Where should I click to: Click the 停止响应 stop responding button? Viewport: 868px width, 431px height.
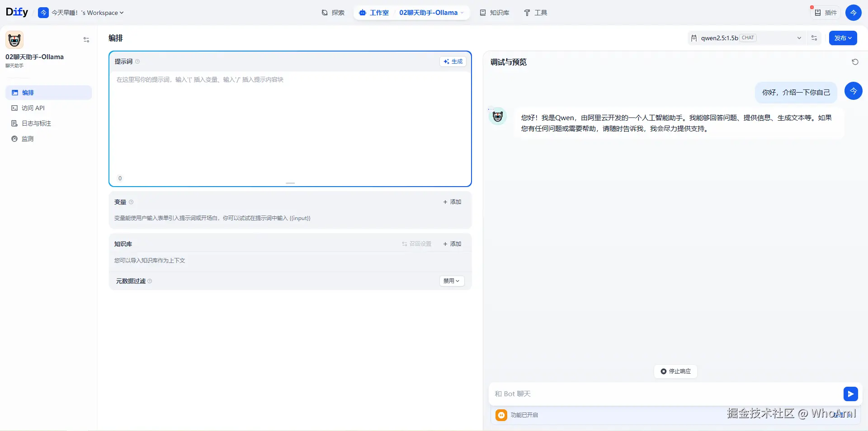tap(675, 371)
